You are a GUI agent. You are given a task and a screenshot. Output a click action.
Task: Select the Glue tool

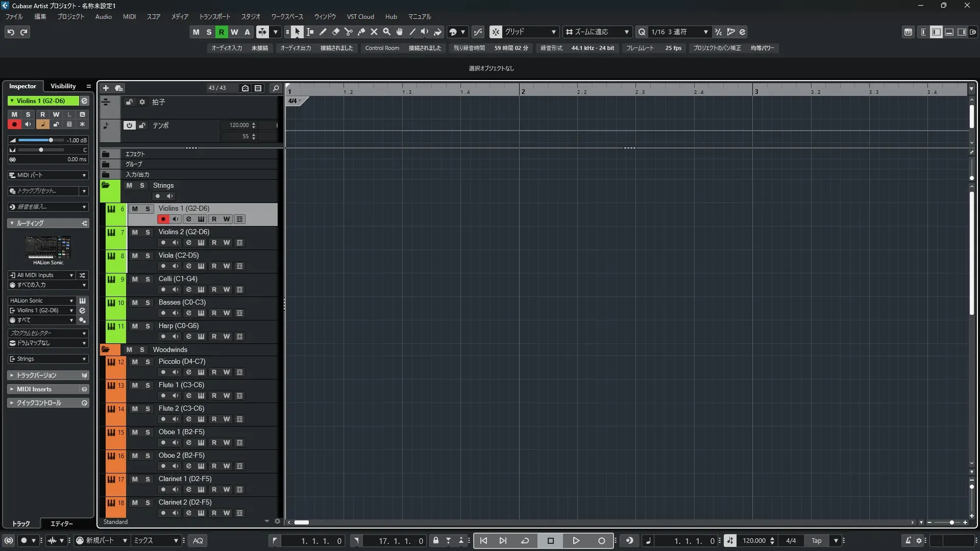[361, 32]
